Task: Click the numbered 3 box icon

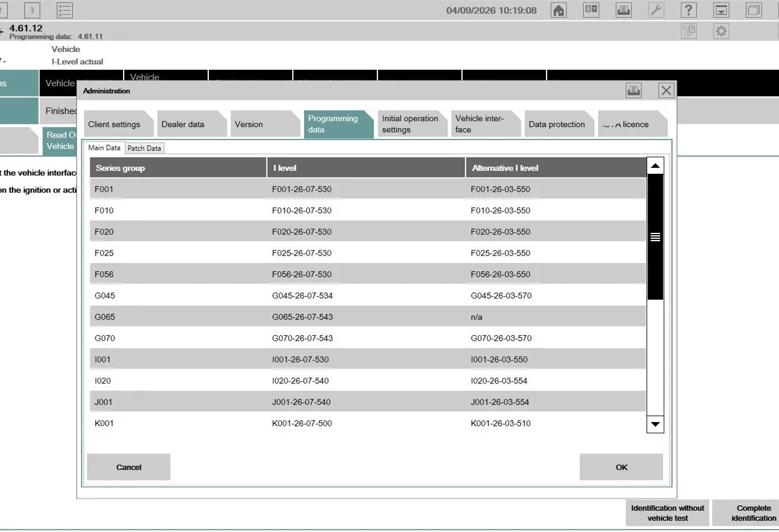Action: (32, 10)
